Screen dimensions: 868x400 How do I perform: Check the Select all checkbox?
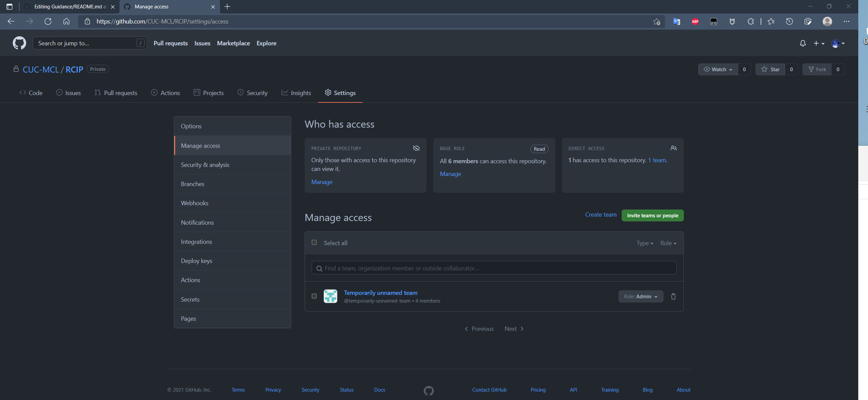pyautogui.click(x=314, y=242)
